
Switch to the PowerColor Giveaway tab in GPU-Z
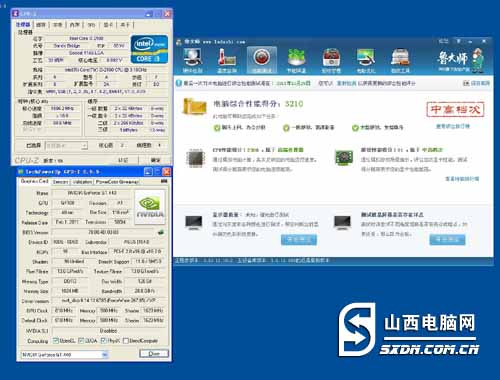(x=117, y=182)
